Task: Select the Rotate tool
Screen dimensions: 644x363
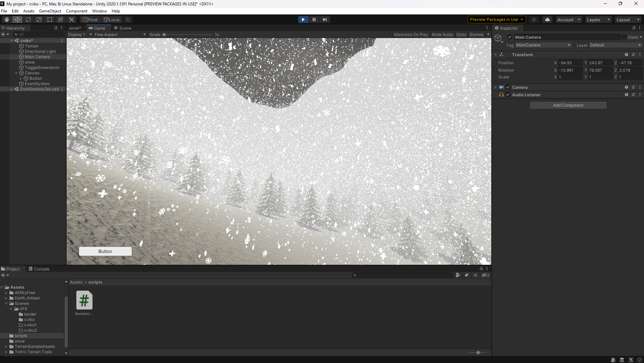Action: pyautogui.click(x=28, y=20)
